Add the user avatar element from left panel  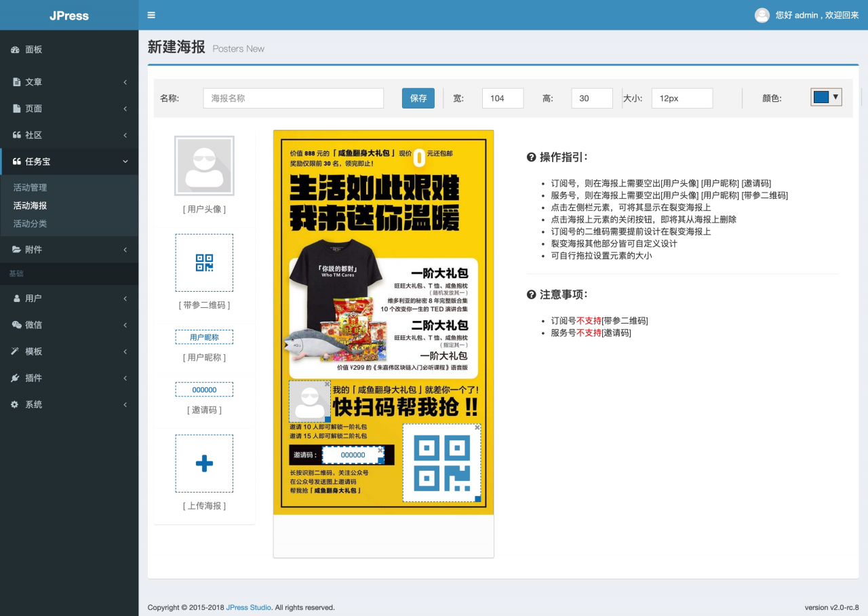click(204, 166)
